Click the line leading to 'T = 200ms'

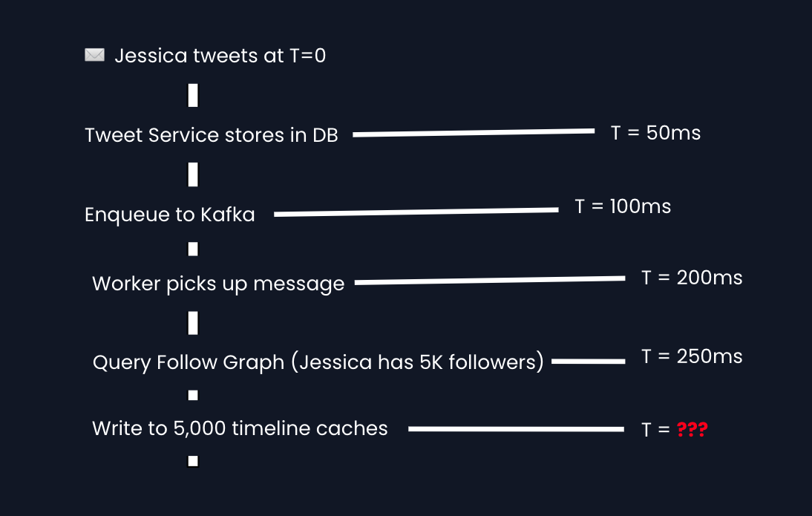[x=490, y=281]
